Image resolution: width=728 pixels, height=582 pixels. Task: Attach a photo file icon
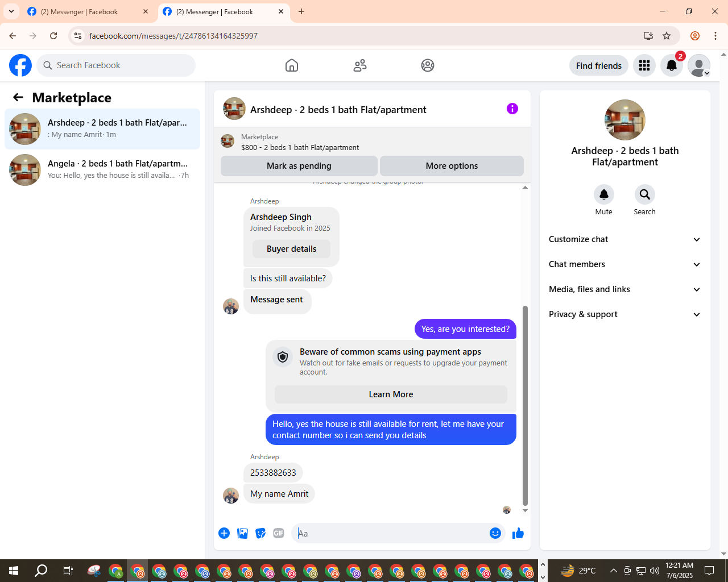pos(242,533)
